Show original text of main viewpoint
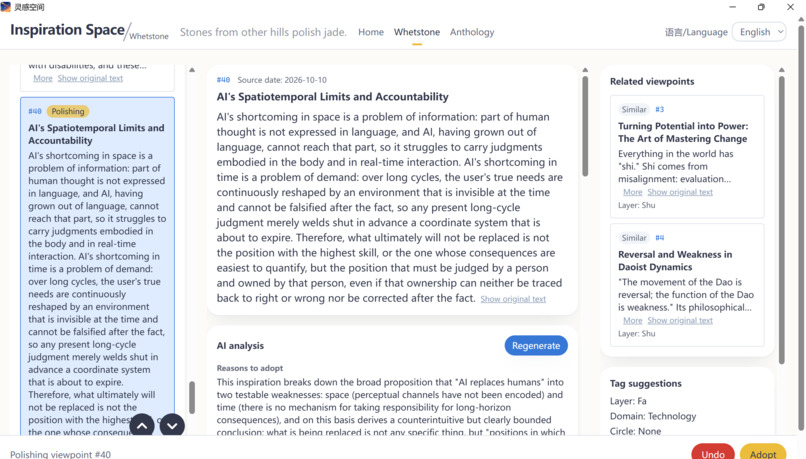 (513, 299)
